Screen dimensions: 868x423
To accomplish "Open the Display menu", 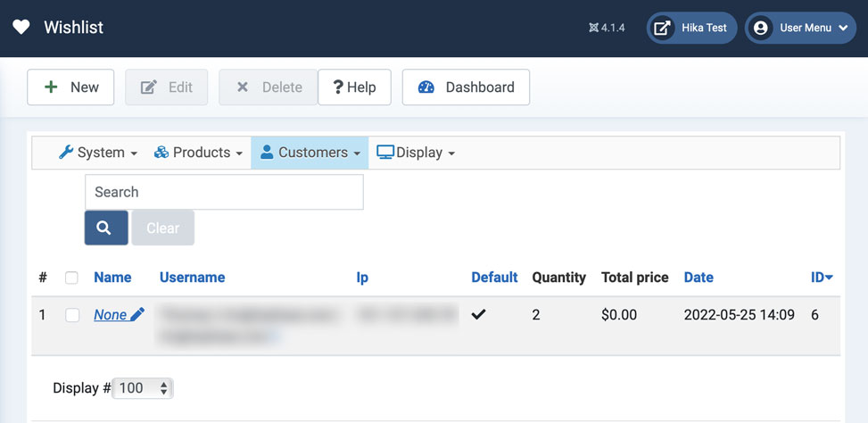I will [x=416, y=153].
